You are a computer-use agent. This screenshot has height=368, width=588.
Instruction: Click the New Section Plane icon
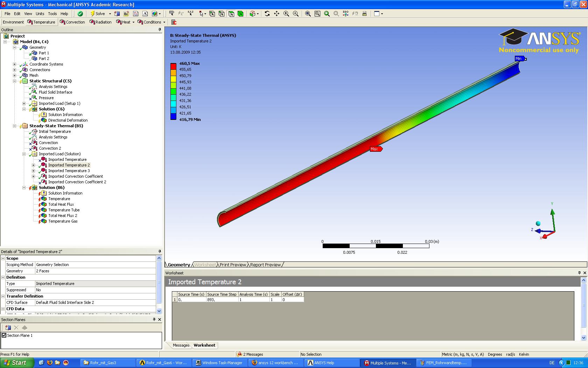tap(8, 328)
